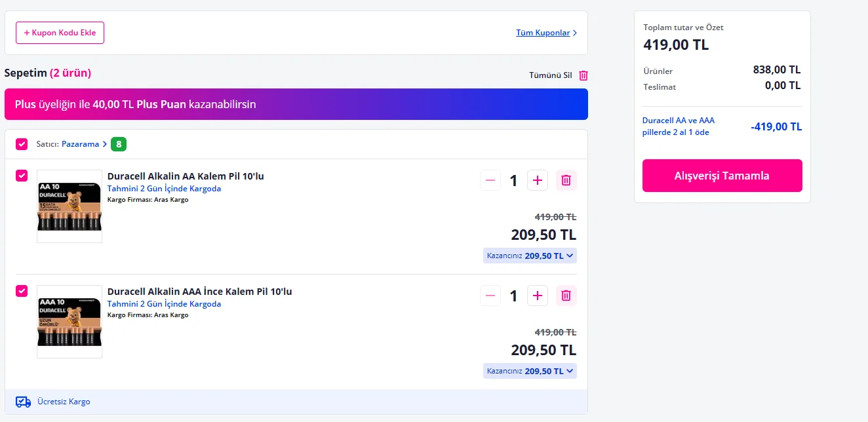Open the Pazarama seller link
The width and height of the screenshot is (868, 422).
pos(81,144)
